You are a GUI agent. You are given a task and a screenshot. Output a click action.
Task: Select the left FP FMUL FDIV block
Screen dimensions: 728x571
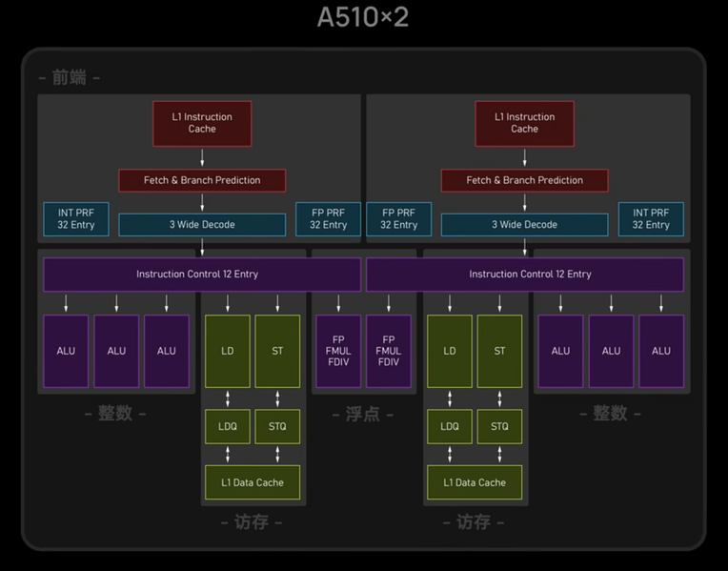(338, 351)
